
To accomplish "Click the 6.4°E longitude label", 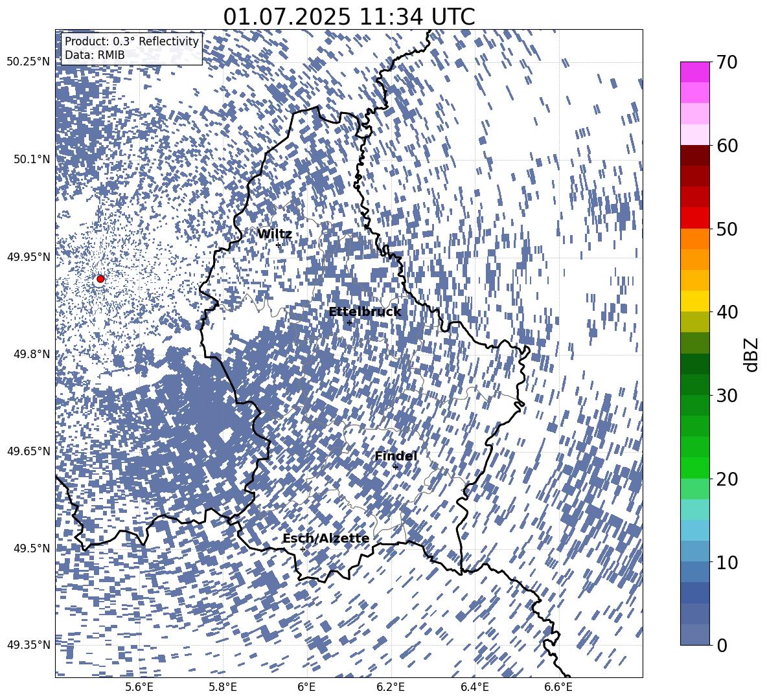I will click(x=474, y=687).
